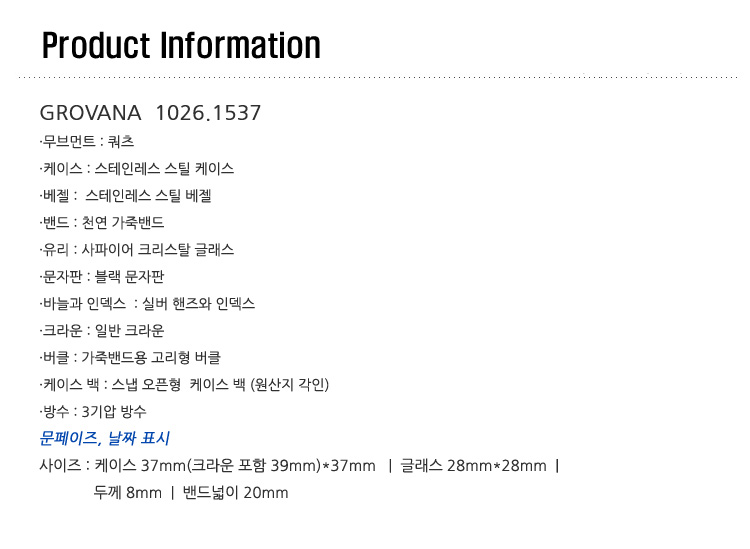750x549 pixels.
Task: Click the 두께 8mm thickness text
Action: 128,493
